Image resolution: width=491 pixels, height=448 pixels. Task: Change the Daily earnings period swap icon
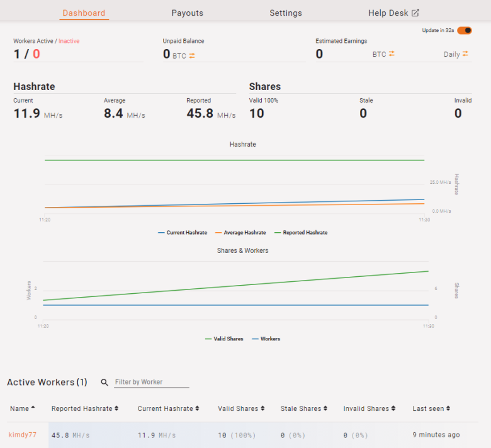465,54
